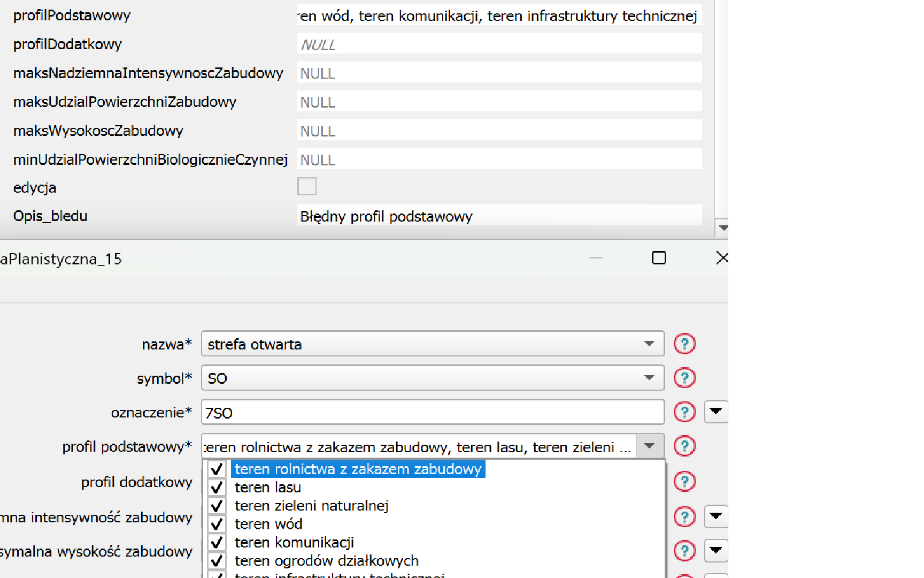Select teren zieleni naturalnej list item
The height and width of the screenshot is (578, 924).
pyautogui.click(x=311, y=506)
